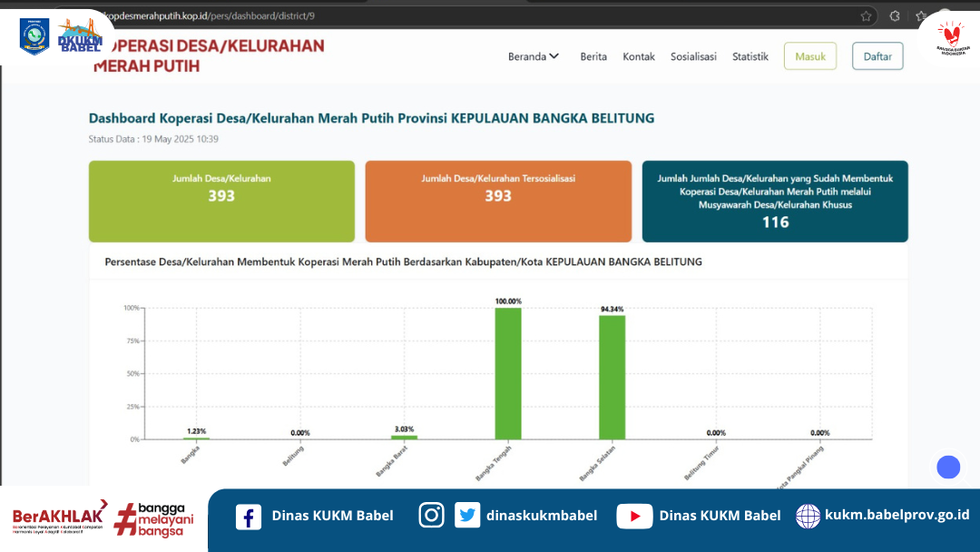The height and width of the screenshot is (552, 980).
Task: Bookmark page with the star icon
Action: [x=866, y=16]
